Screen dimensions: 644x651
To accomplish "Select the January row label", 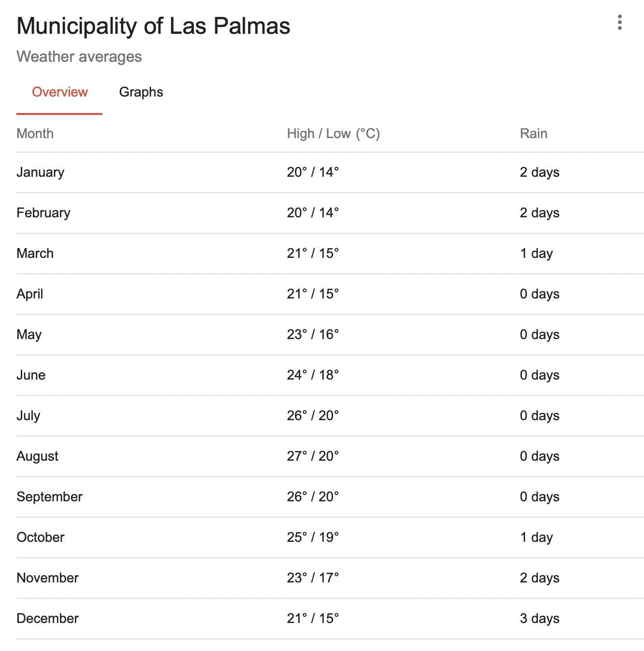I will [x=40, y=172].
